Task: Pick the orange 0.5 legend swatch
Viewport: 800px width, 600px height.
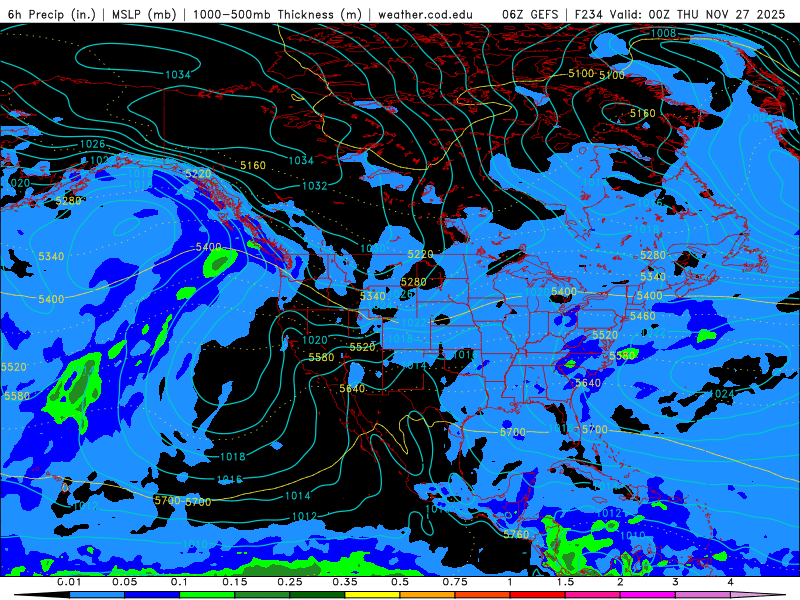Action: (x=428, y=595)
